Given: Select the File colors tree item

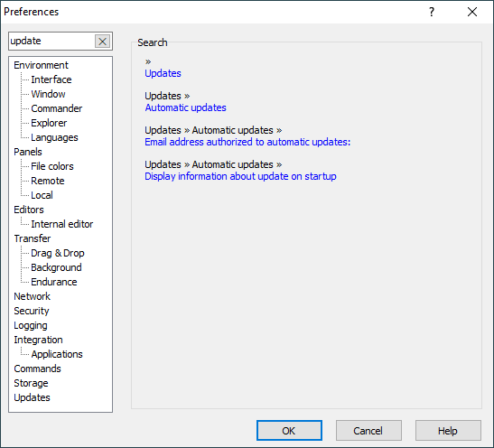Looking at the screenshot, I should pyautogui.click(x=52, y=166).
